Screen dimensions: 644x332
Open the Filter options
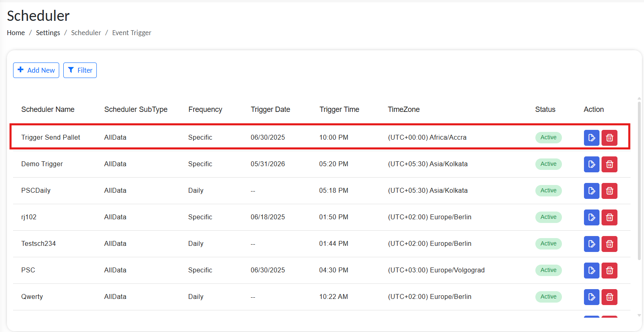pos(80,70)
